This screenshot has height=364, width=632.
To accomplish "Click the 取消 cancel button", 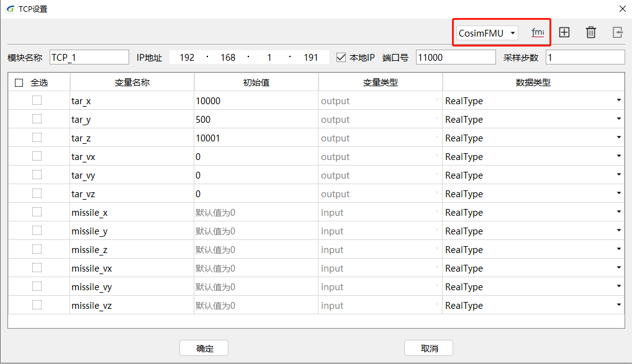I will (x=428, y=348).
